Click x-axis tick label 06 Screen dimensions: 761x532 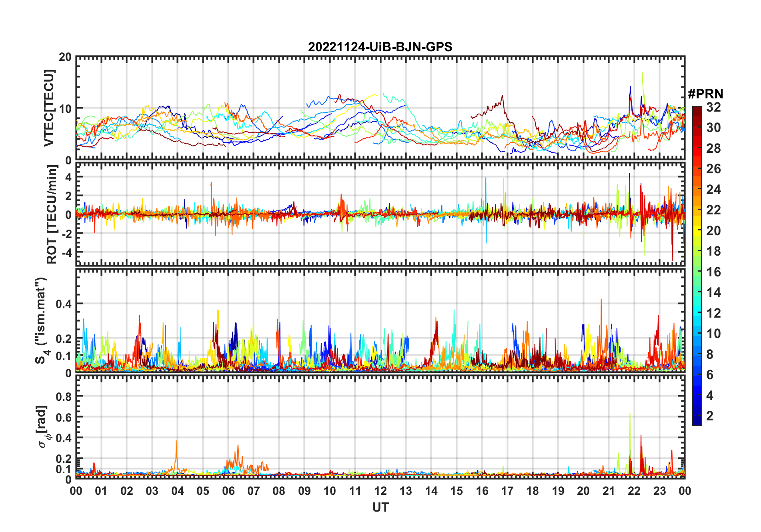click(x=228, y=491)
